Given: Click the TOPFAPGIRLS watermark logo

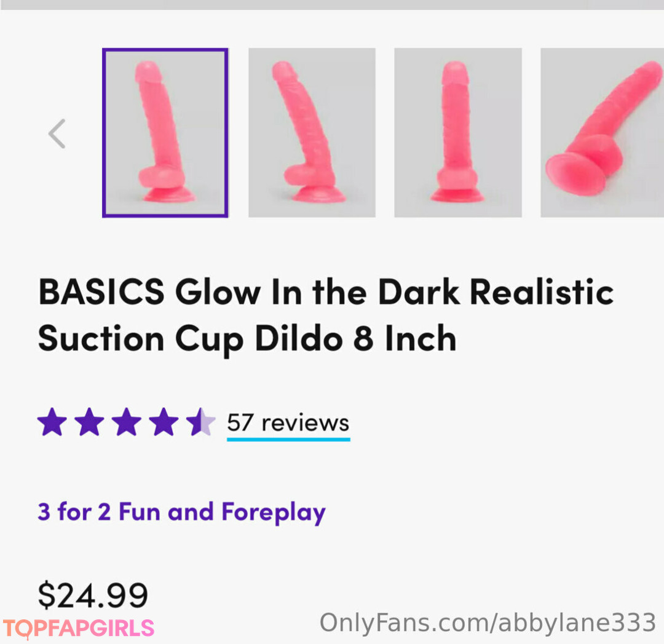Looking at the screenshot, I should (78, 628).
